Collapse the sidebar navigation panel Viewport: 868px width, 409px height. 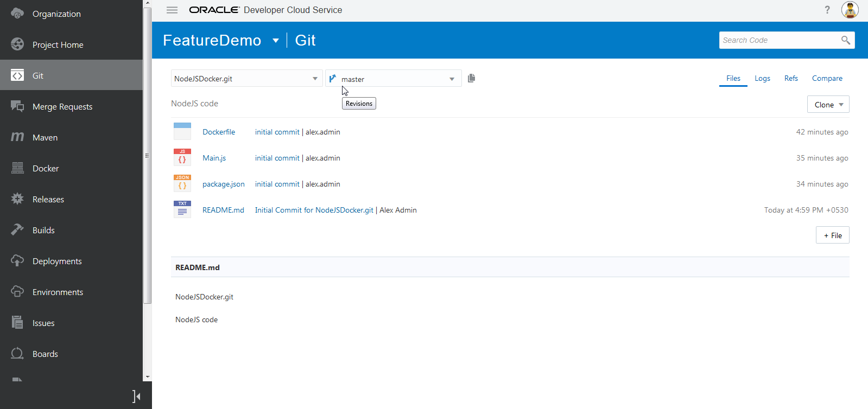tap(136, 397)
